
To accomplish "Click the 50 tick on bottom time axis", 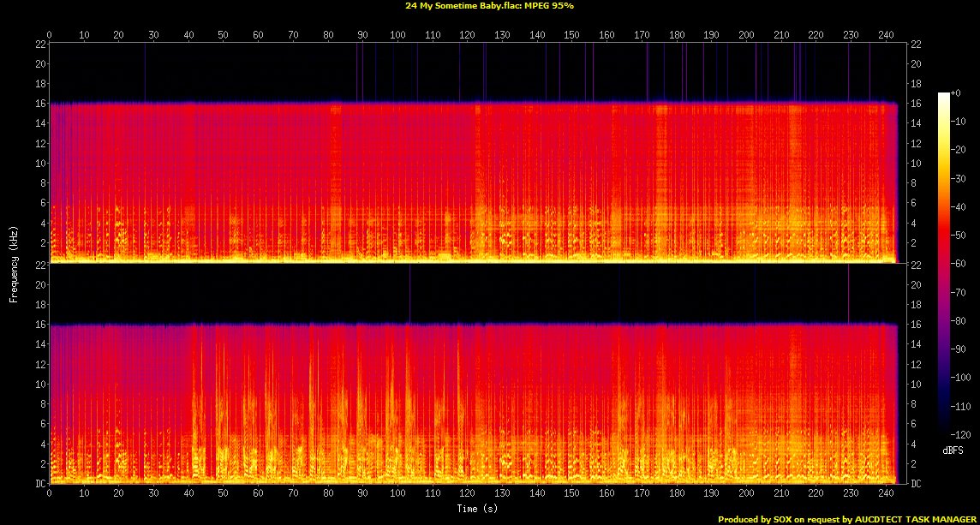I will point(223,494).
